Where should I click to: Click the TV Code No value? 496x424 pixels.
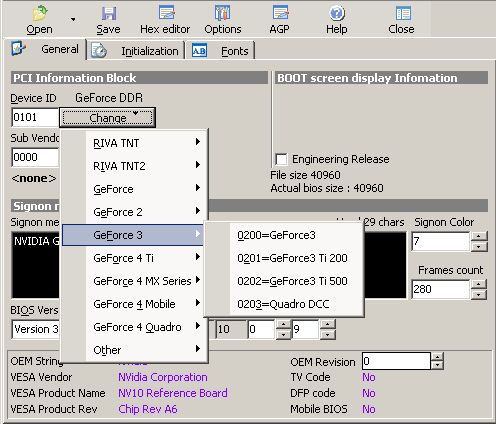(369, 377)
